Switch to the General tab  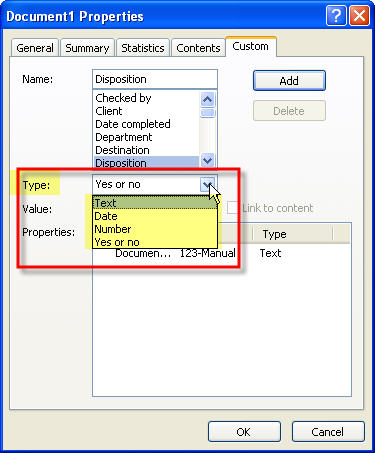pos(35,48)
